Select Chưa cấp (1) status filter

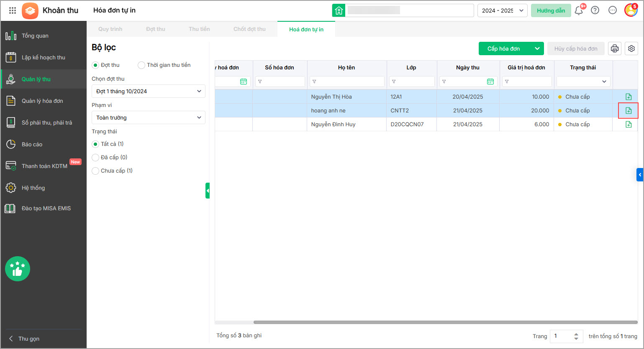(x=95, y=171)
